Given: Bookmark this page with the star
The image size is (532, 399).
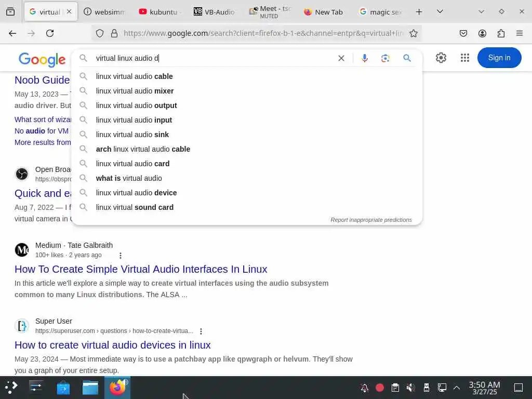Looking at the screenshot, I should 413,33.
